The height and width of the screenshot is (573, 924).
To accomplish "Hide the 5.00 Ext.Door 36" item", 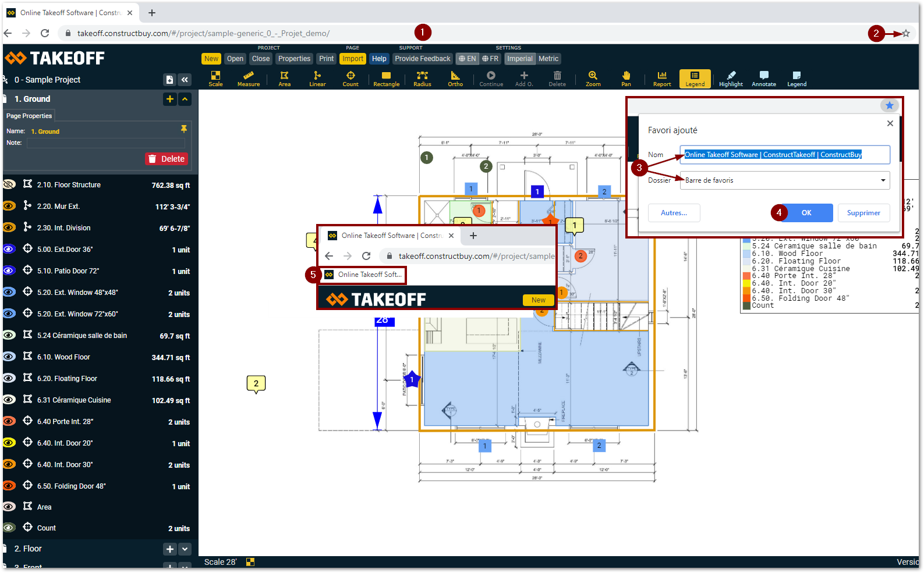I will pos(9,249).
